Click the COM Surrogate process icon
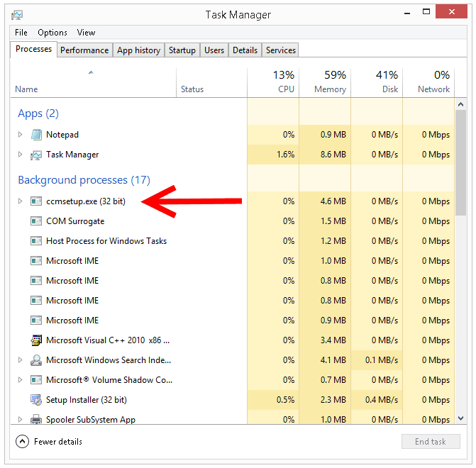 [36, 221]
